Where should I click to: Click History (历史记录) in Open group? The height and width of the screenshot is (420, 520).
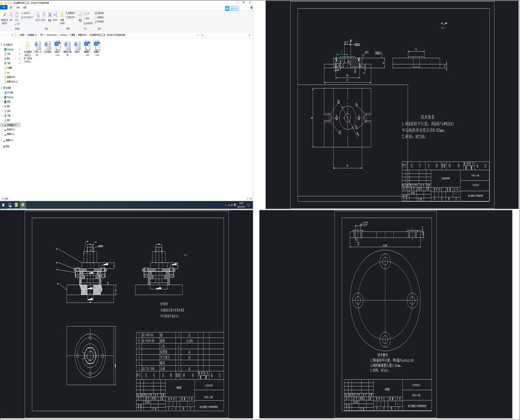pyautogui.click(x=88, y=23)
